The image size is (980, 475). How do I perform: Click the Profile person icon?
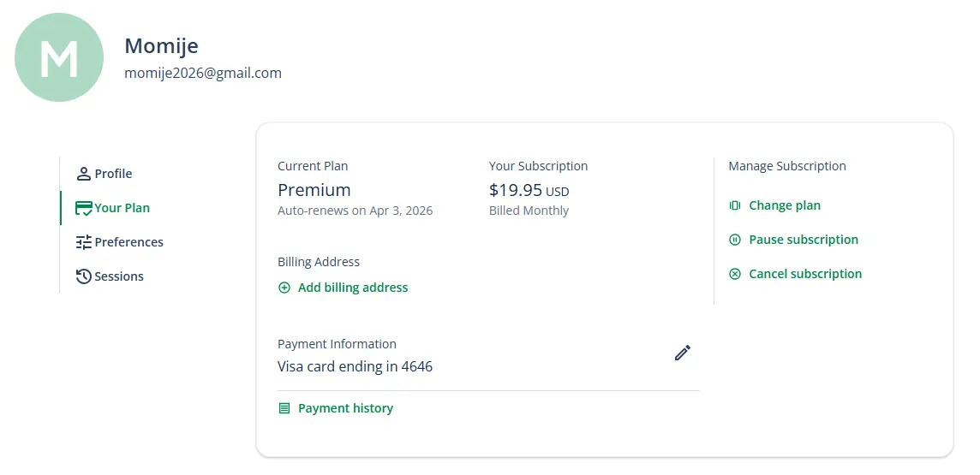(x=84, y=174)
